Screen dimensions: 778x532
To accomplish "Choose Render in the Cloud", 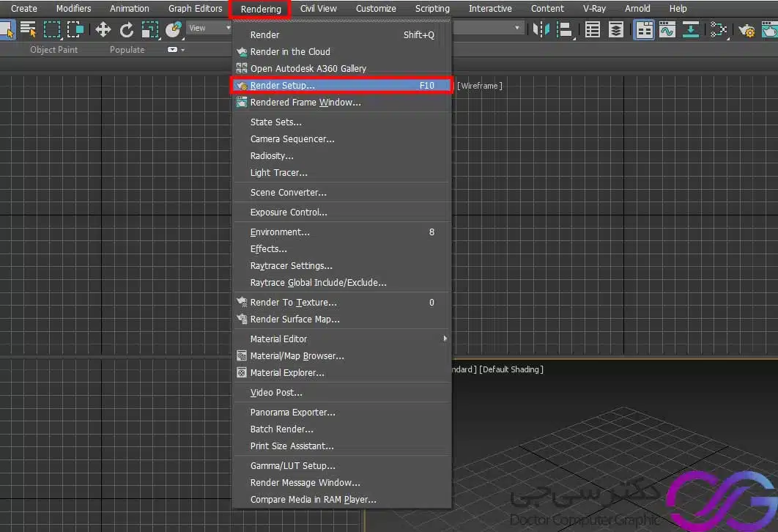I will point(342,51).
